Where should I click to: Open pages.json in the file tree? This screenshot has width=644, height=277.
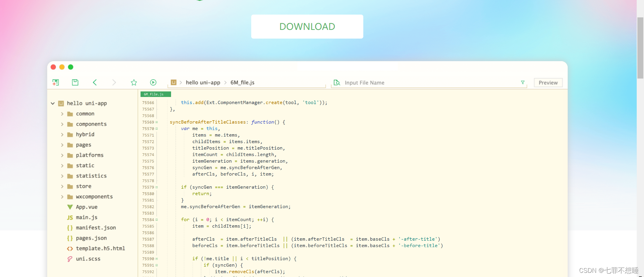pos(91,238)
